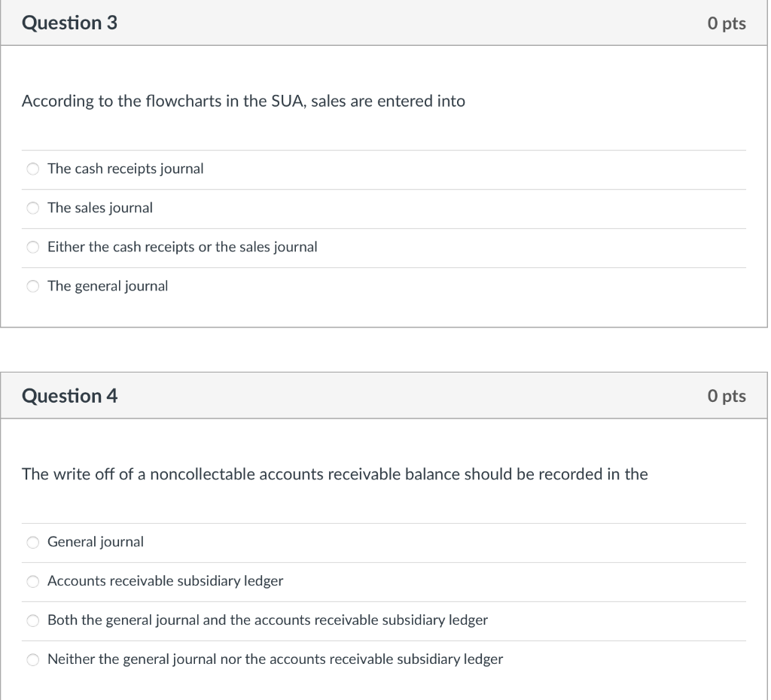Image resolution: width=771 pixels, height=700 pixels.
Task: Click the 'Accounts receivable subsidiary ledger' label text
Action: point(165,581)
